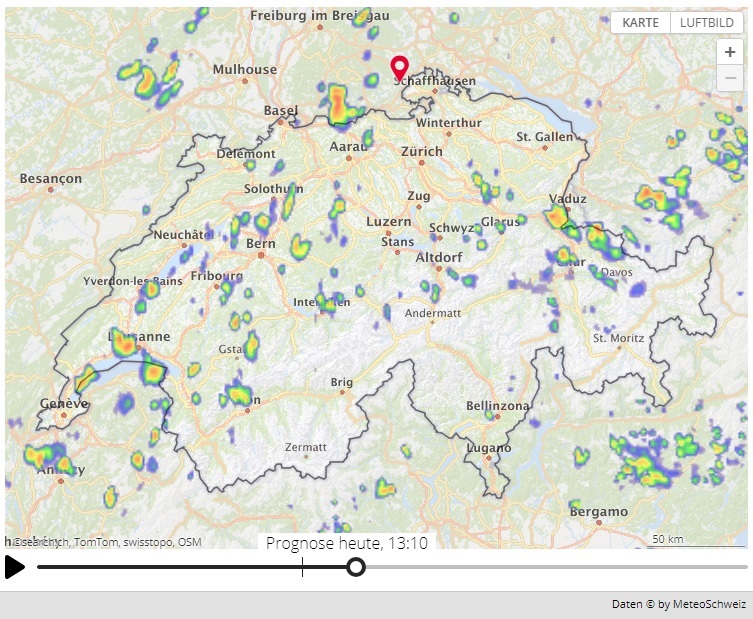Click the Bergamo city label
Screen dimensions: 753x619
pyautogui.click(x=599, y=512)
